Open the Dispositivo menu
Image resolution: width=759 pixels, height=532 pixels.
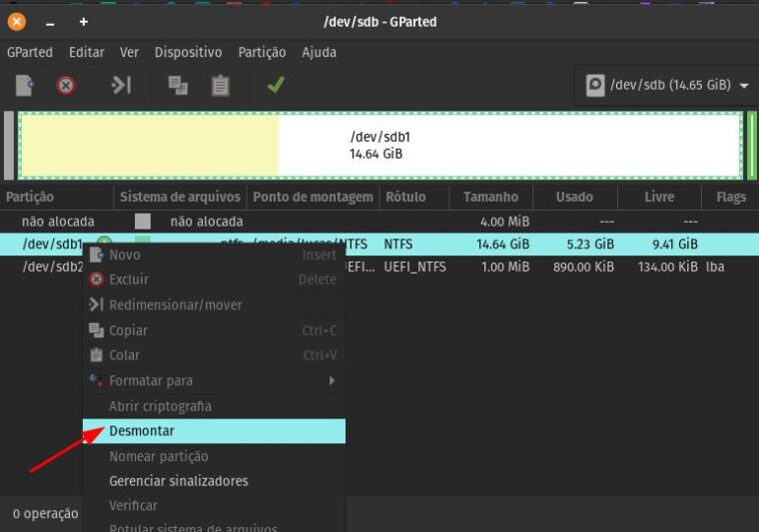[x=188, y=52]
